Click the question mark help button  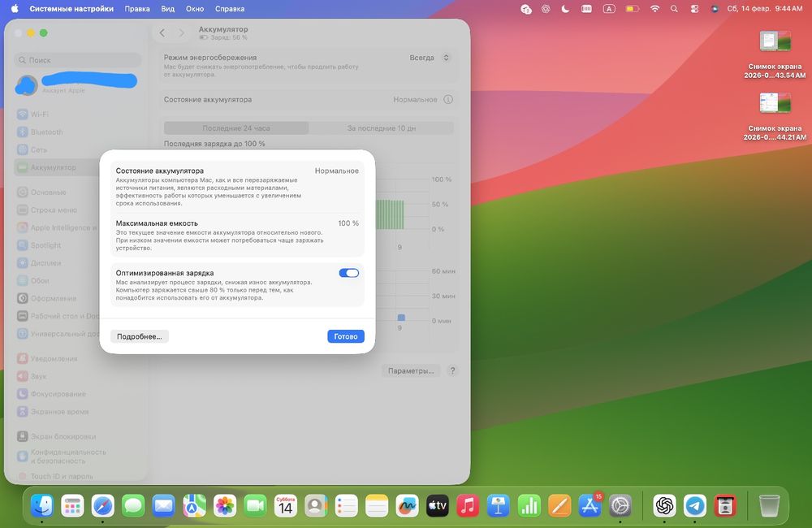click(x=452, y=371)
